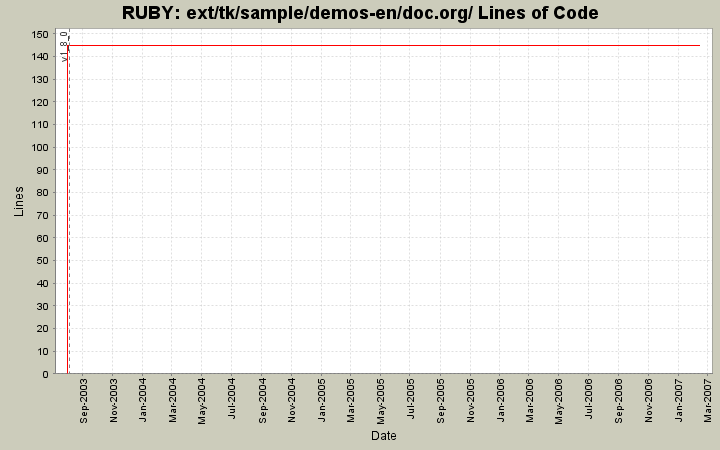
Task: Click the Mar-2005 date tick label
Action: tap(350, 401)
